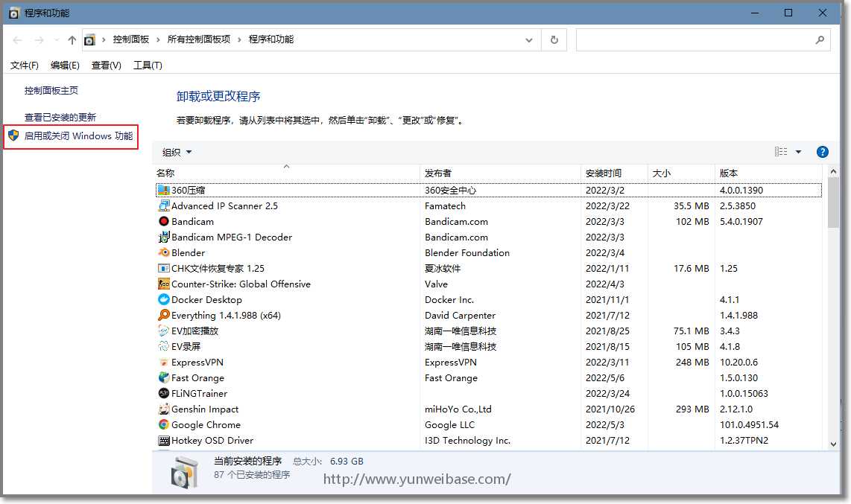Click the title bar window icon
This screenshot has width=851, height=504.
tap(14, 13)
